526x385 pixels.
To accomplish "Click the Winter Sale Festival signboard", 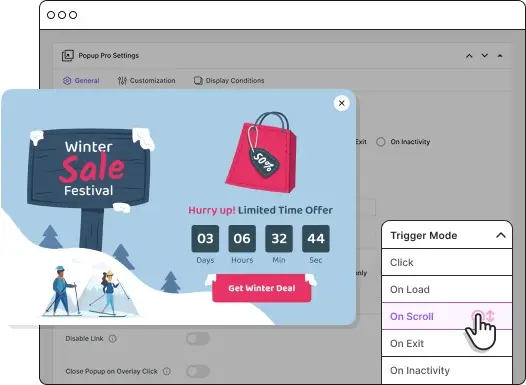I will click(x=89, y=168).
